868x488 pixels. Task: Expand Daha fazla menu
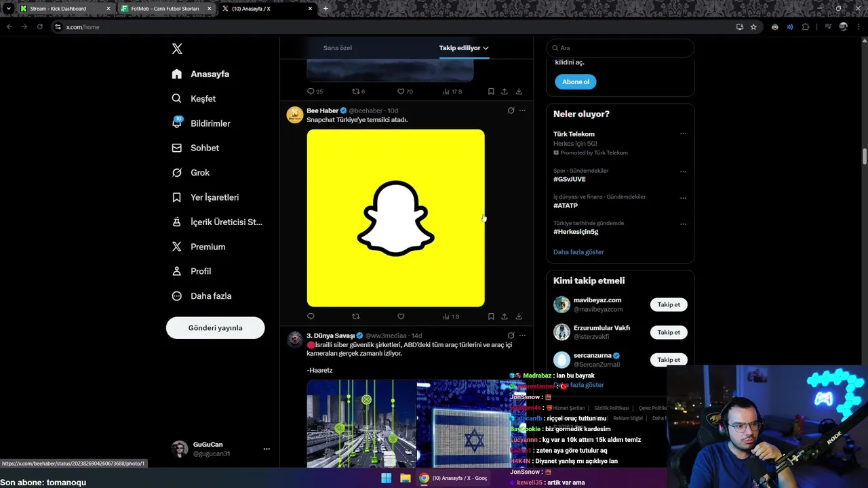click(x=201, y=296)
